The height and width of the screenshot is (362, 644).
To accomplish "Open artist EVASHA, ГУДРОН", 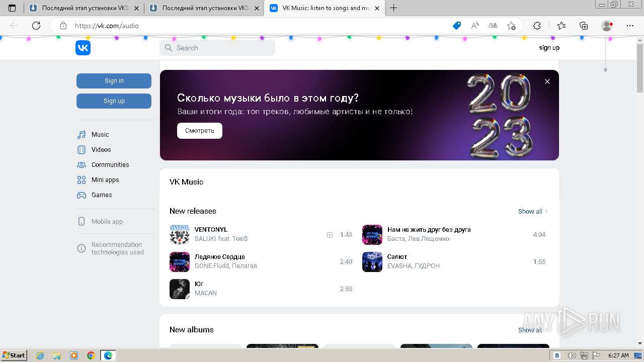I will pos(414,266).
